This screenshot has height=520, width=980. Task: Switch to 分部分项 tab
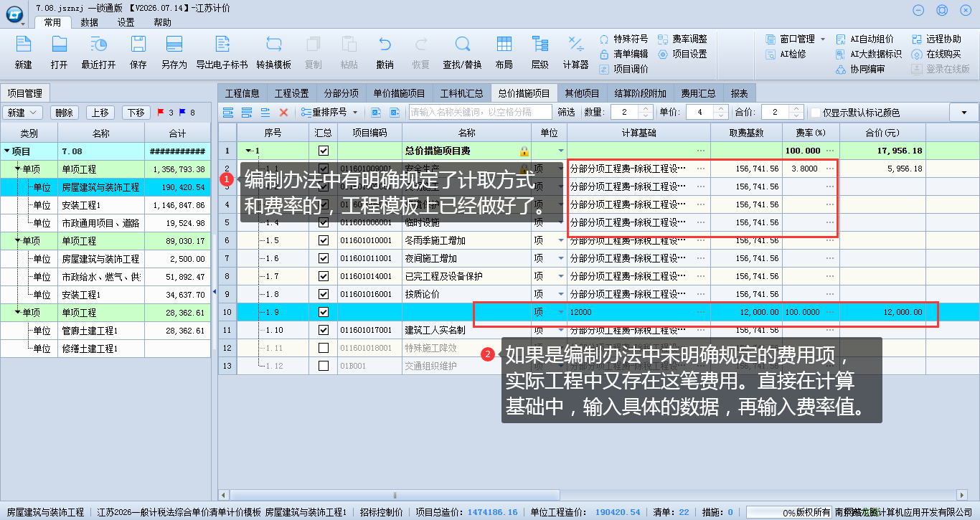click(341, 93)
